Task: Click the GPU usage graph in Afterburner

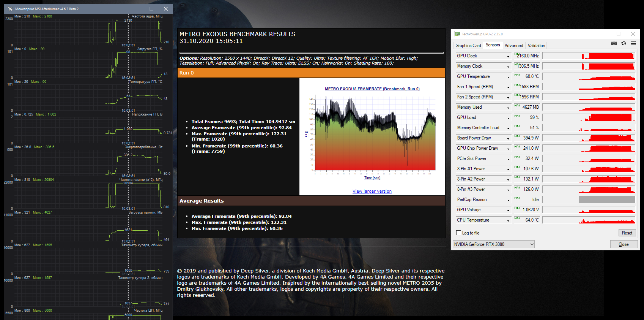Action: tap(88, 64)
